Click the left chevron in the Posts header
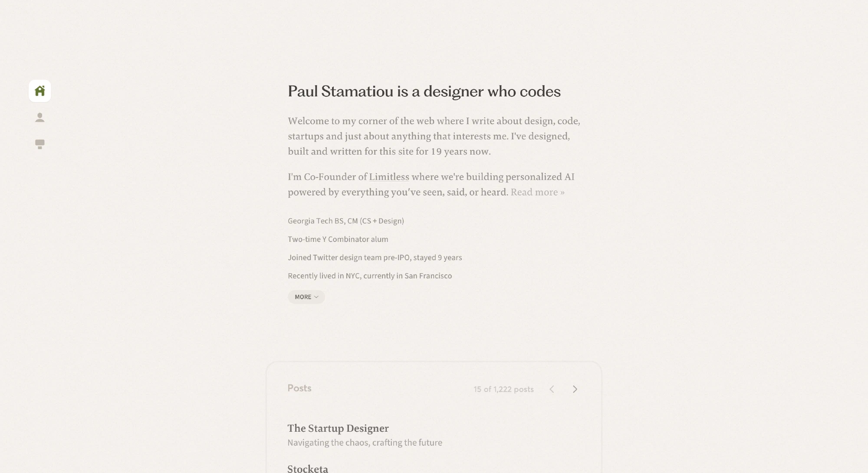Screen dimensions: 868x473 (x=552, y=389)
